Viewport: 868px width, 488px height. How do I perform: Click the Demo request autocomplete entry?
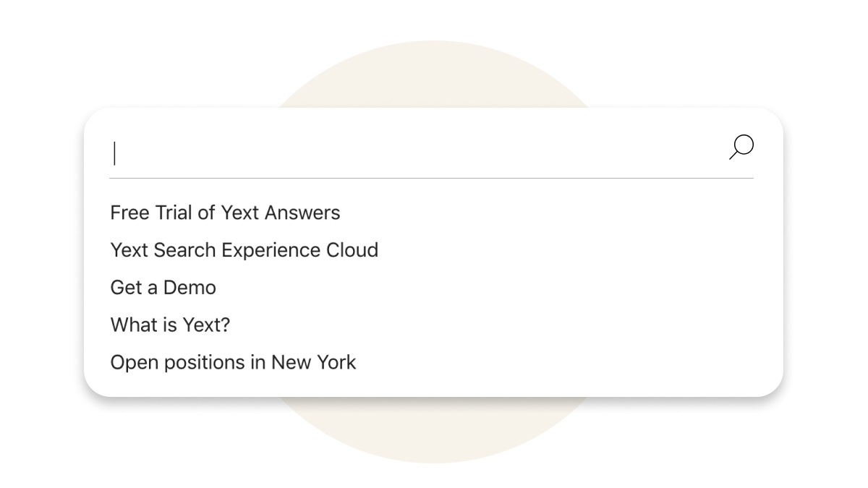pos(163,288)
